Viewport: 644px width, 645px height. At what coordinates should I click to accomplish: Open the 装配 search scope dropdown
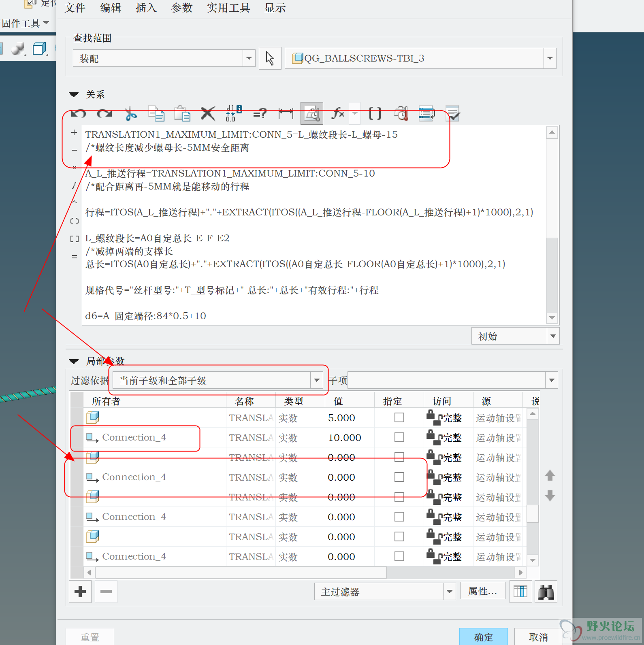point(249,58)
